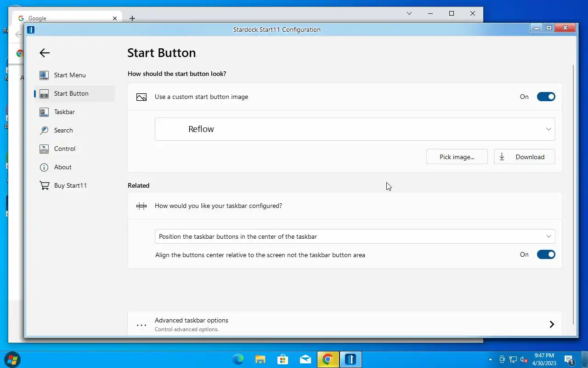
Task: Click the muted volume tray icon
Action: (524, 359)
